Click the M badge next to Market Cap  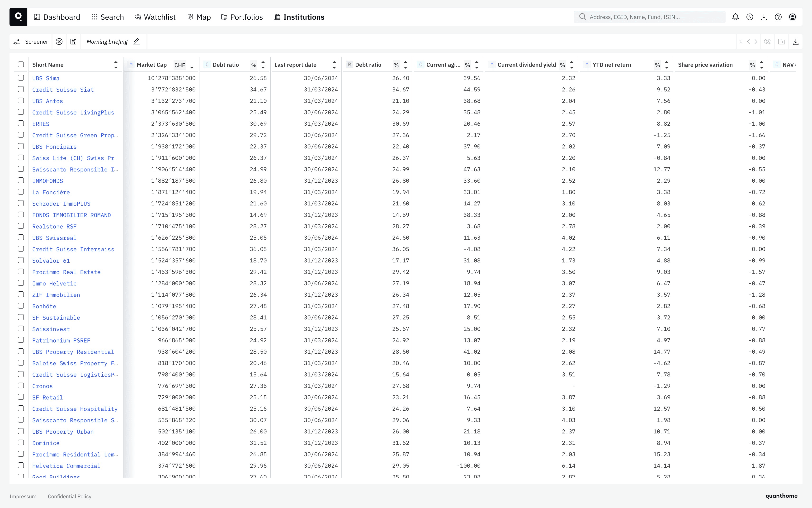pos(131,65)
